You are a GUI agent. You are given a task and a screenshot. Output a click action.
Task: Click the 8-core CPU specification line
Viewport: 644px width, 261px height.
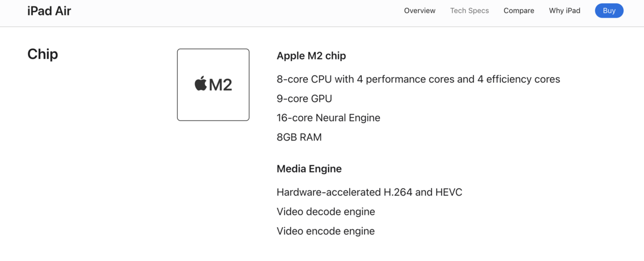click(x=418, y=79)
